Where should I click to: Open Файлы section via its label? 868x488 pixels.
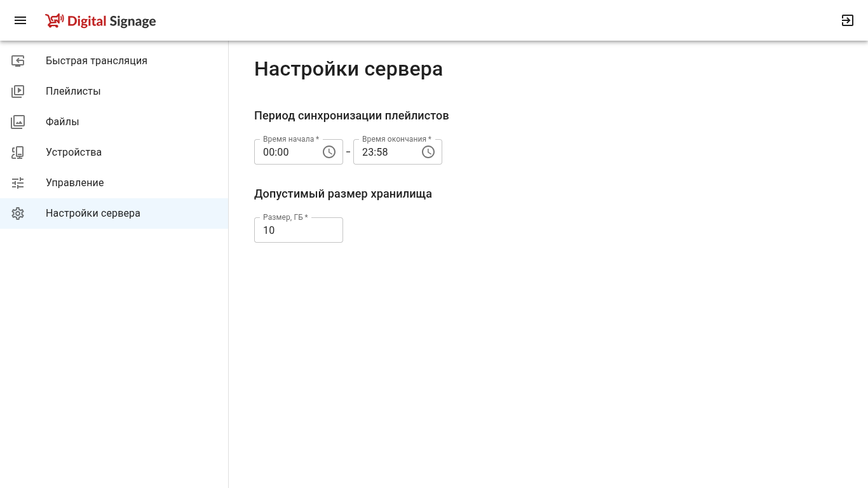pyautogui.click(x=62, y=122)
